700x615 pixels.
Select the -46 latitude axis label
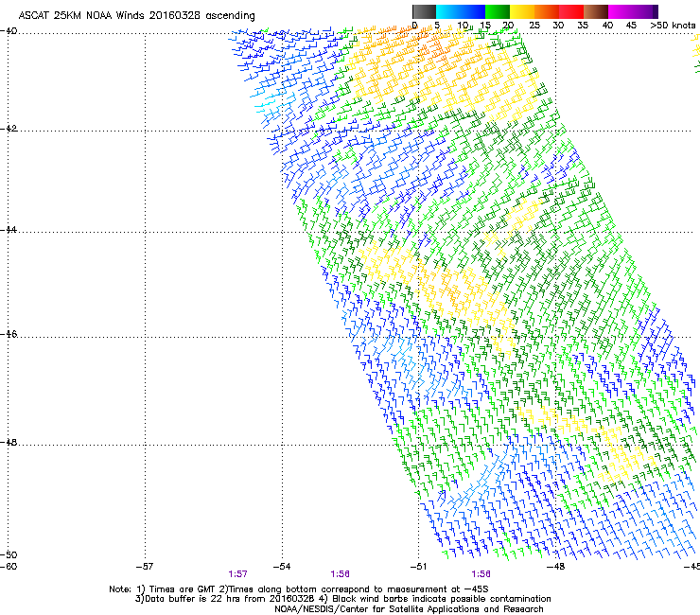[9, 335]
